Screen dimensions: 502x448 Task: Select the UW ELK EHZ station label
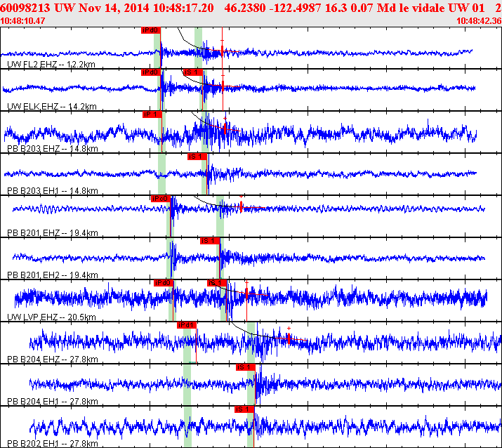52,106
